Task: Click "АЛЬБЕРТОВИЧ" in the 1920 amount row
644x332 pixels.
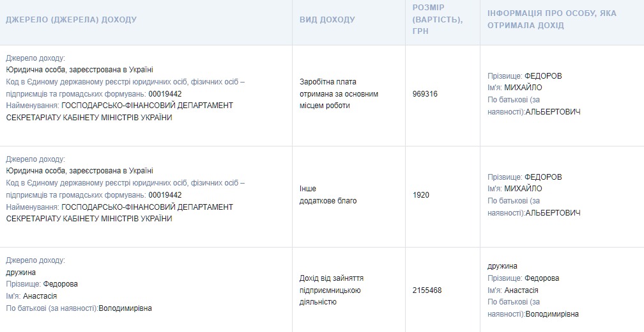Action: click(553, 213)
